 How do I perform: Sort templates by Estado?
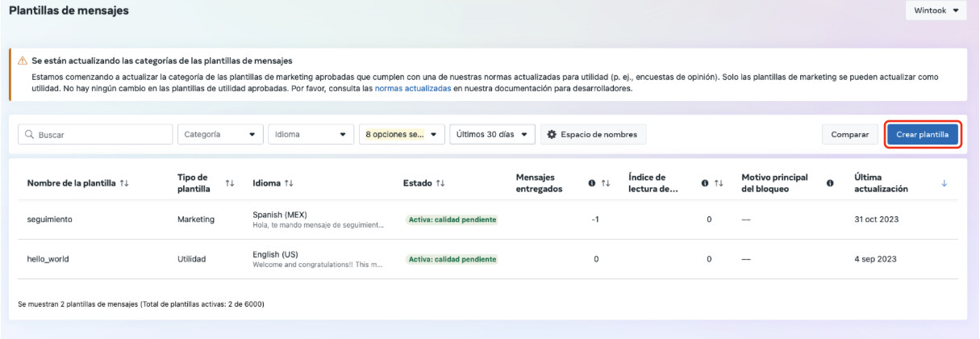440,183
